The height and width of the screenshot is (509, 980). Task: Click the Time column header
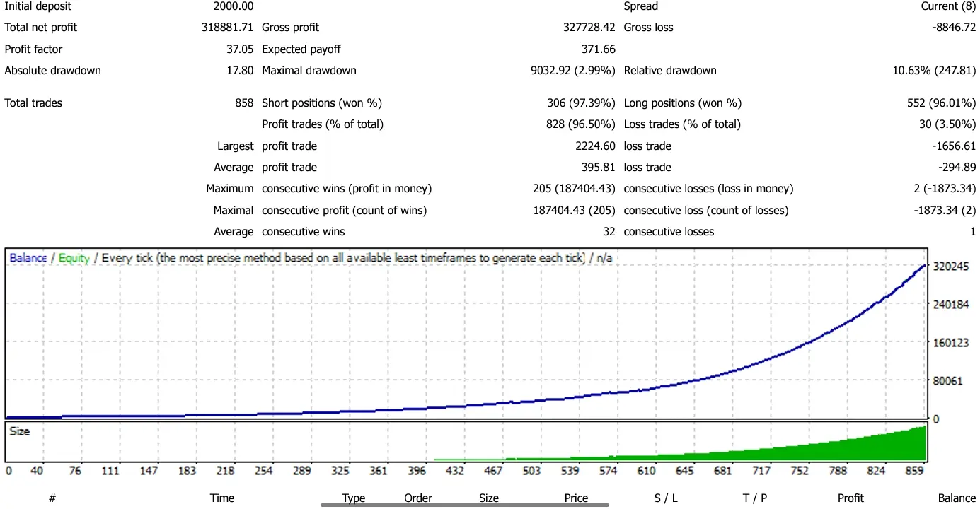(x=222, y=498)
